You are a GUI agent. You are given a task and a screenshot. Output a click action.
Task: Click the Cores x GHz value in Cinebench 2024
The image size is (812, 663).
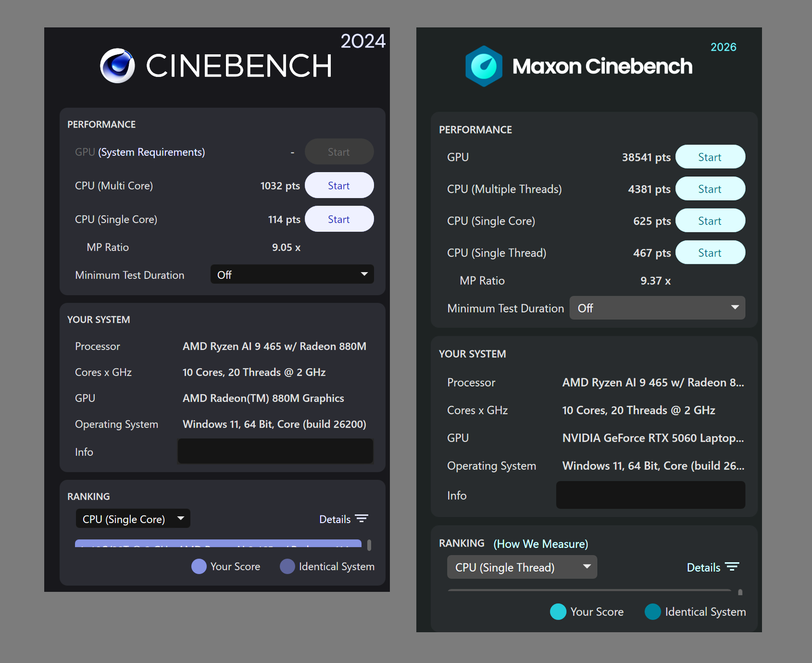point(254,372)
